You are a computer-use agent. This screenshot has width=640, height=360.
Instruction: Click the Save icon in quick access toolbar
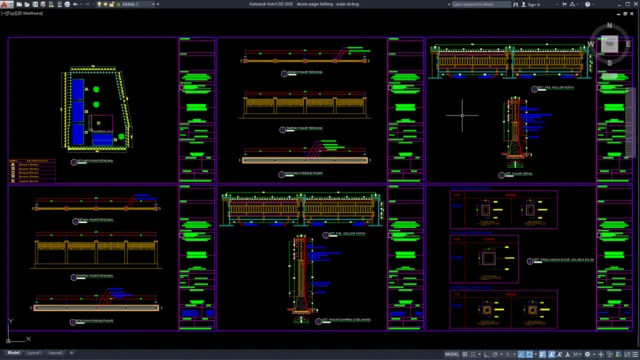(x=35, y=4)
